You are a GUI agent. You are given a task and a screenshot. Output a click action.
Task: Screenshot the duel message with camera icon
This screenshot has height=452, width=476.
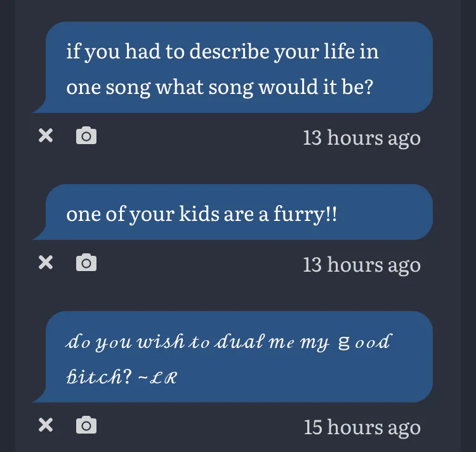click(86, 425)
